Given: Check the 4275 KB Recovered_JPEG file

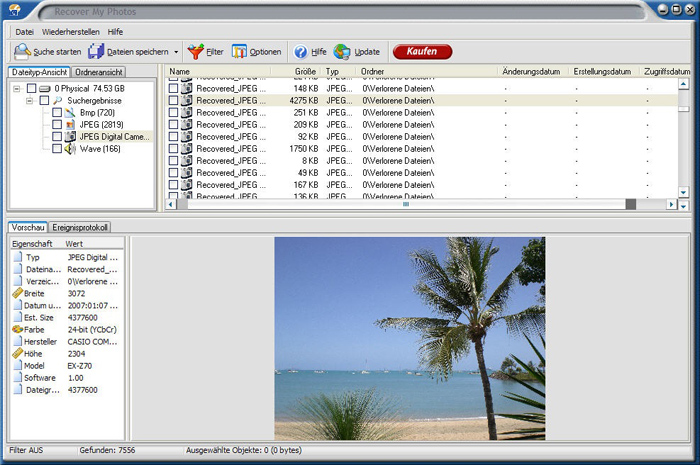Looking at the screenshot, I should click(173, 100).
